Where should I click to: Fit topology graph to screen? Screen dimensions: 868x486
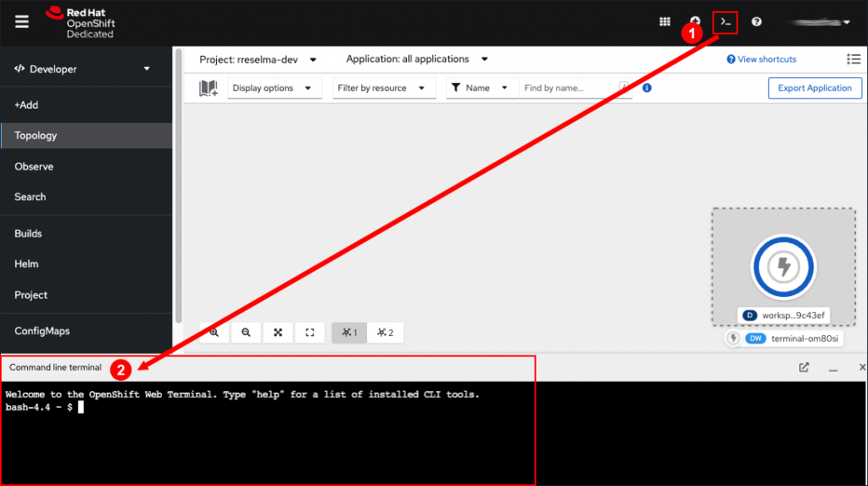[277, 332]
